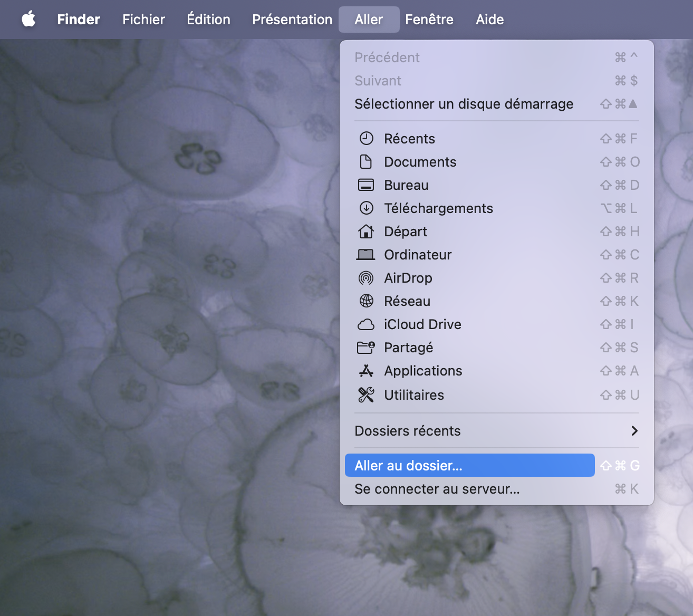Expand the Dossiers récents submenu arrow
This screenshot has height=616, width=693.
634,431
